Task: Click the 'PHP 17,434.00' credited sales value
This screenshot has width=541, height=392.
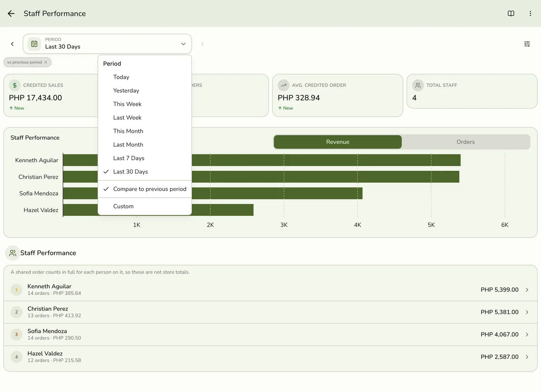Action: click(x=36, y=98)
